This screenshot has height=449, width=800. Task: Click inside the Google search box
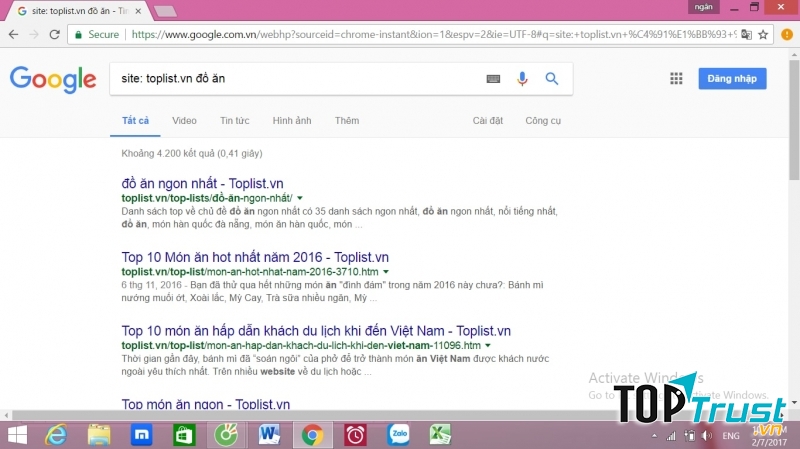click(290, 79)
